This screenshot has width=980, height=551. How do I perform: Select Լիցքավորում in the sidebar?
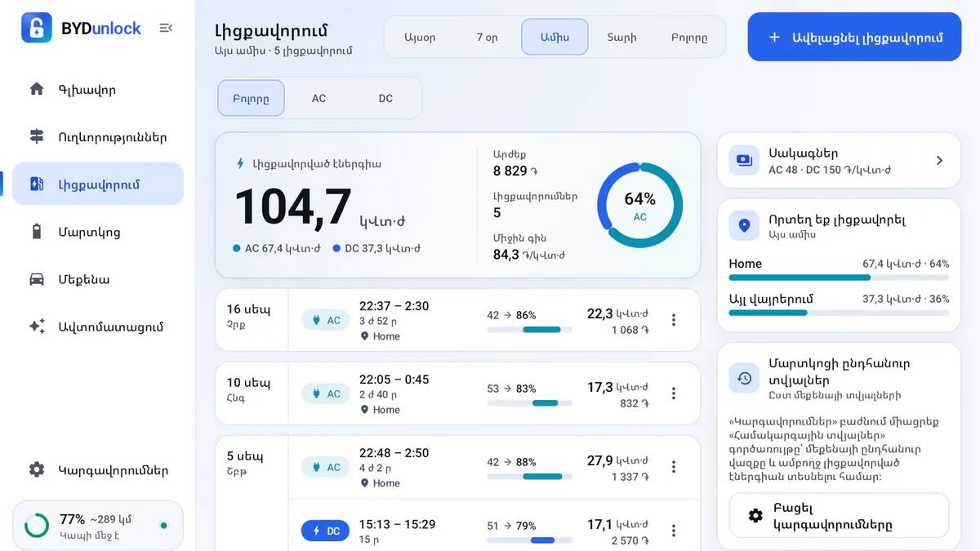[x=98, y=184]
